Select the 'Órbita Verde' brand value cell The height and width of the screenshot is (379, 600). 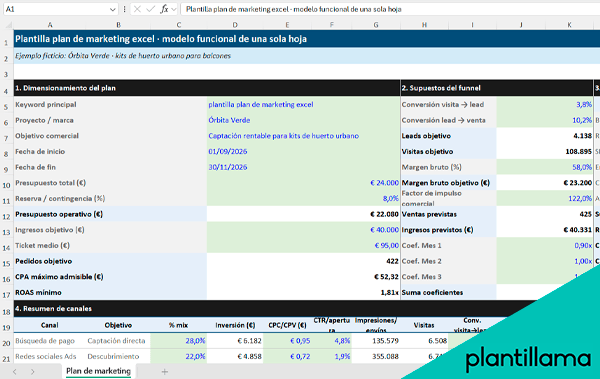tap(303, 120)
